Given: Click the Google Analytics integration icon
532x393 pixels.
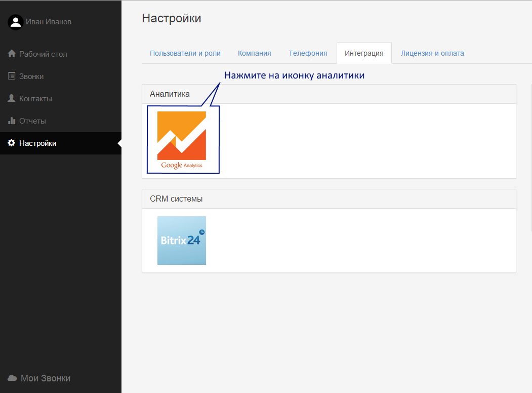Looking at the screenshot, I should click(x=182, y=140).
